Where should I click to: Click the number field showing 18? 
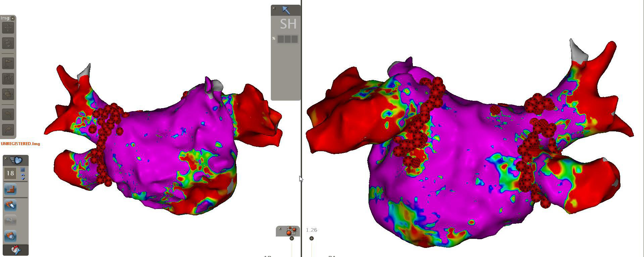click(x=10, y=173)
